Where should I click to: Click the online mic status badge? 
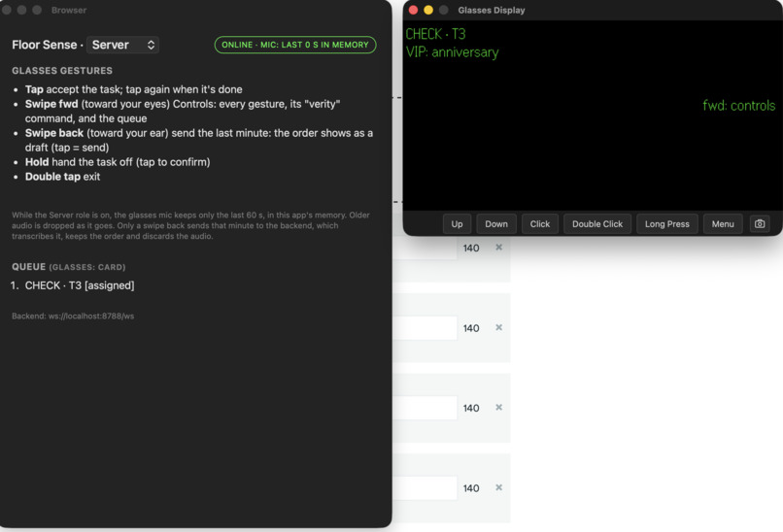[295, 45]
